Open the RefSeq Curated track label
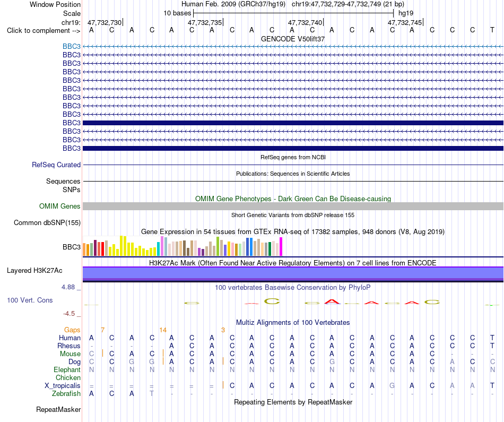This screenshot has height=422, width=504. pyautogui.click(x=56, y=165)
